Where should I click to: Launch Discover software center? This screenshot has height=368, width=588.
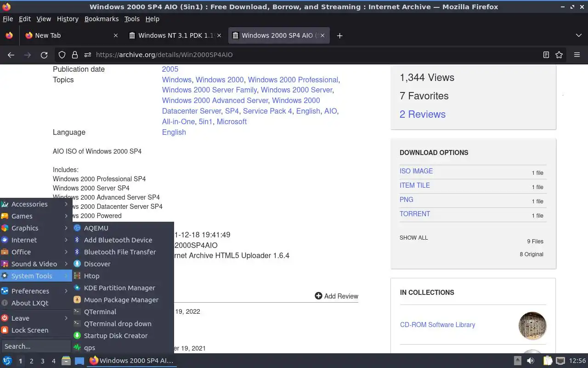[122, 264]
